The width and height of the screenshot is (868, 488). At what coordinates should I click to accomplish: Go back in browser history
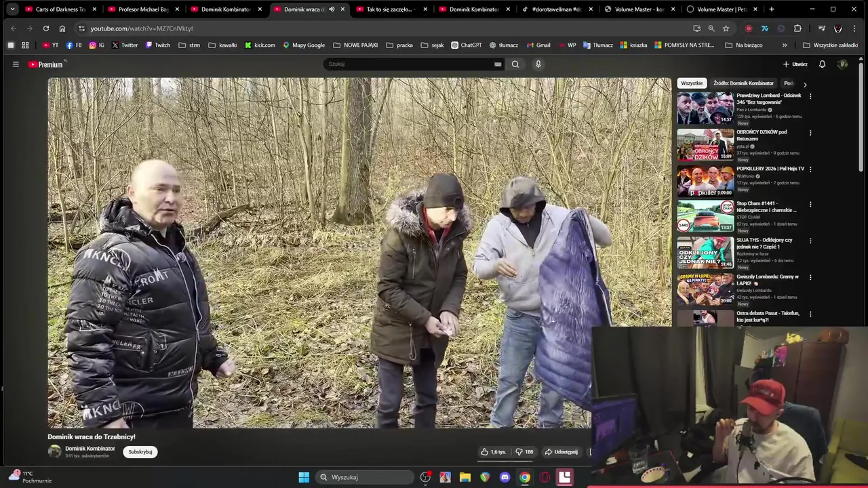pos(14,28)
